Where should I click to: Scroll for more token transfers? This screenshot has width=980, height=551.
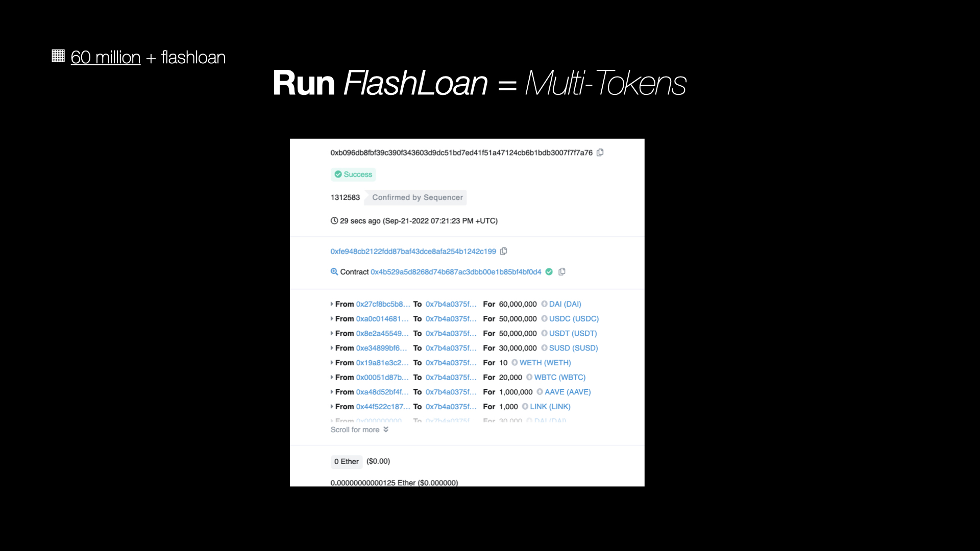pyautogui.click(x=359, y=429)
